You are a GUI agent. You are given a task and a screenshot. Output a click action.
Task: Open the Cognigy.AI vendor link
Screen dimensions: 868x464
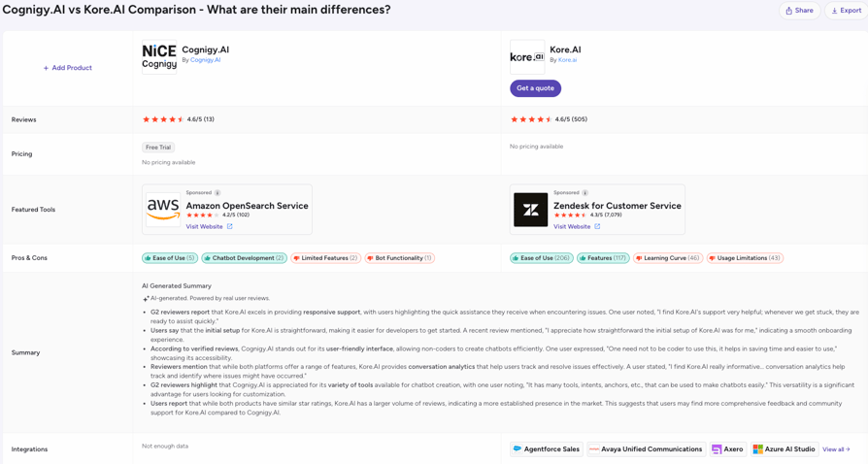pos(206,60)
